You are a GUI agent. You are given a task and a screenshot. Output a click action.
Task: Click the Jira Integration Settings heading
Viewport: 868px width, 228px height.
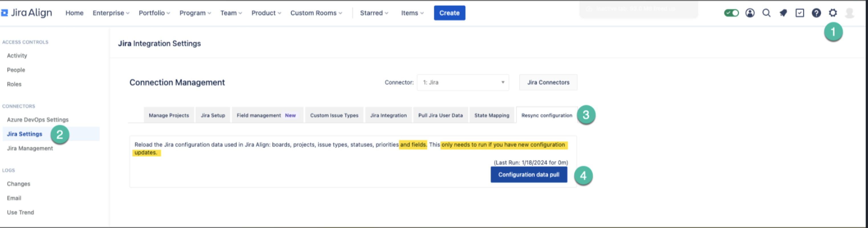(x=159, y=43)
